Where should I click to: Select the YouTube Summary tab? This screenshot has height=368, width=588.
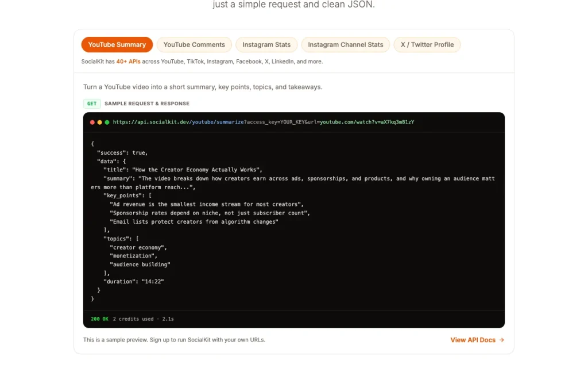(117, 45)
